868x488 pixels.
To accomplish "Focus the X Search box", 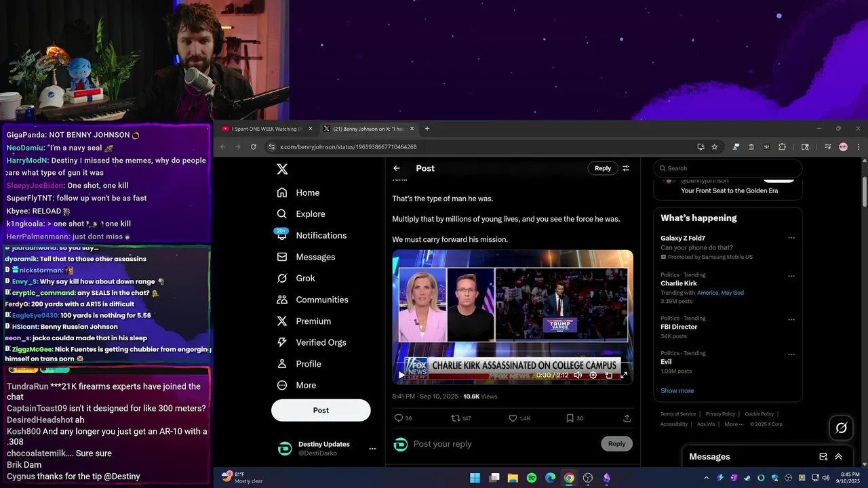I will [728, 168].
